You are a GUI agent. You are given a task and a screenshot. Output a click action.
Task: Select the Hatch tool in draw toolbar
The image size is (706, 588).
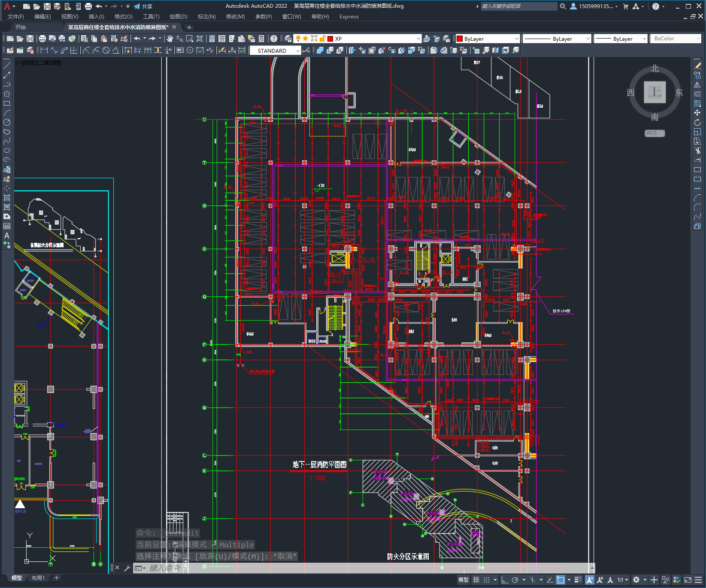6,198
